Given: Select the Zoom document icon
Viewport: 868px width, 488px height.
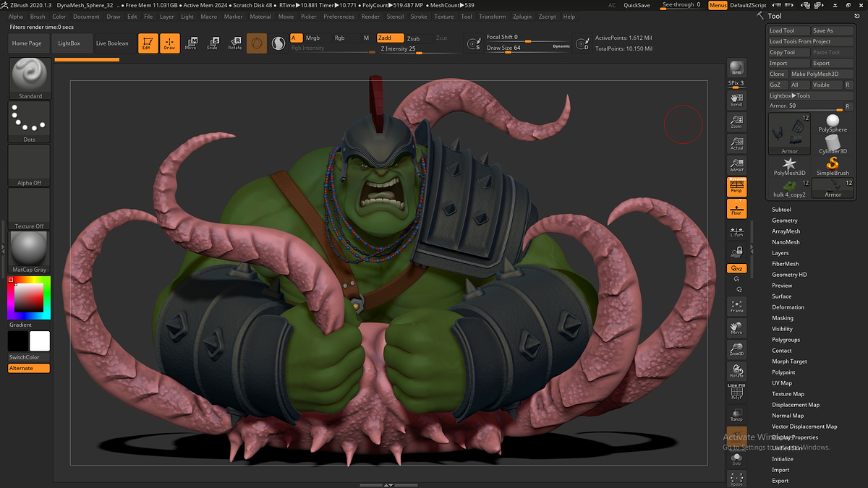Looking at the screenshot, I should (x=736, y=121).
